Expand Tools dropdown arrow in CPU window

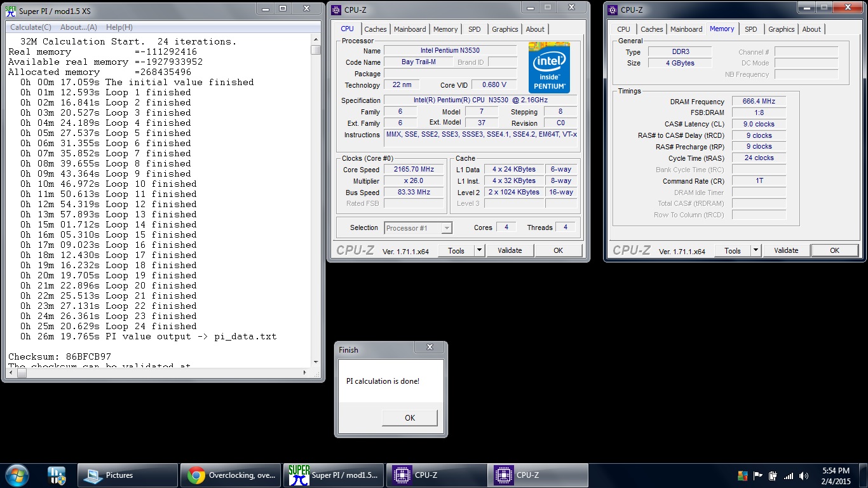tap(479, 250)
